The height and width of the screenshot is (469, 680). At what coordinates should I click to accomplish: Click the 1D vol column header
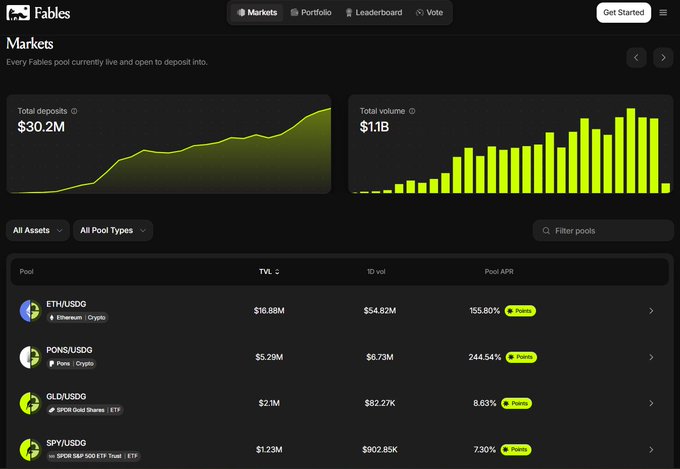[376, 272]
